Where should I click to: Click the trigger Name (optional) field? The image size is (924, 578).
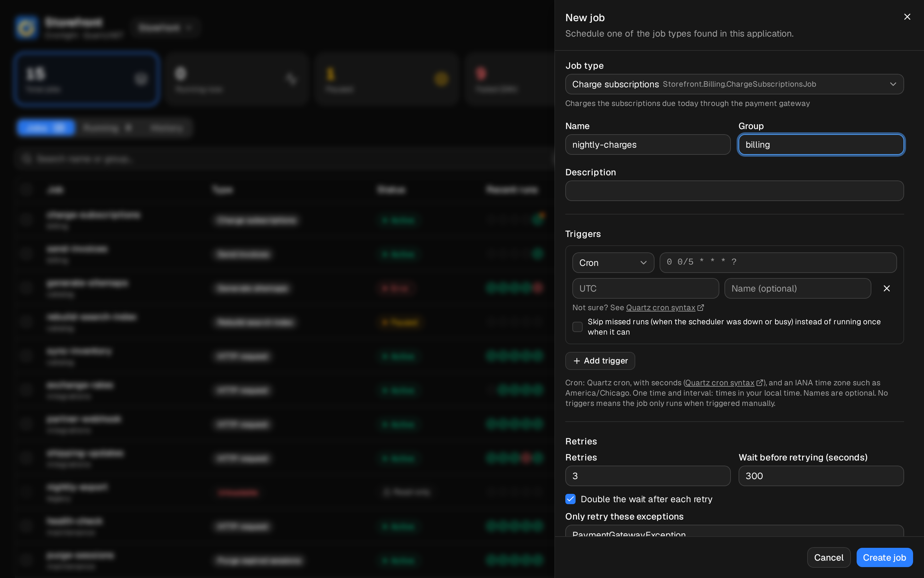pos(798,288)
